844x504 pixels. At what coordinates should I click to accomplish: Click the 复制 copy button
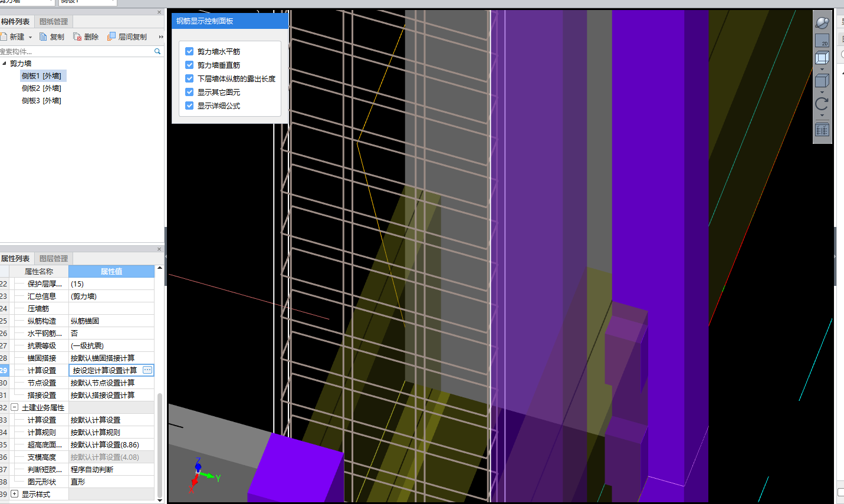pos(52,37)
